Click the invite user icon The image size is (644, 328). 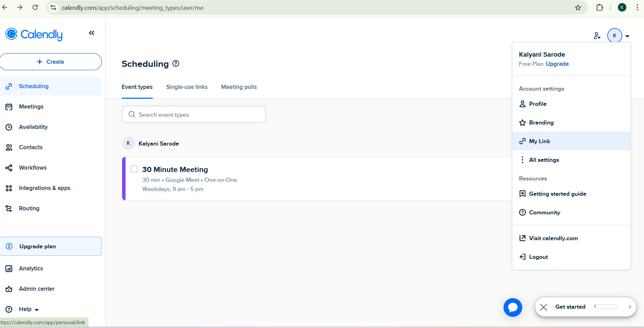(x=597, y=36)
